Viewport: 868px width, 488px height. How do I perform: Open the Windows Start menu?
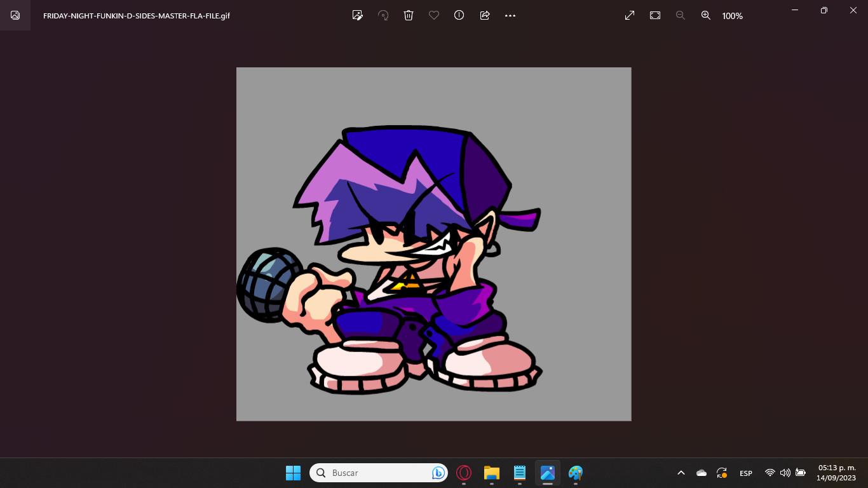pyautogui.click(x=293, y=473)
